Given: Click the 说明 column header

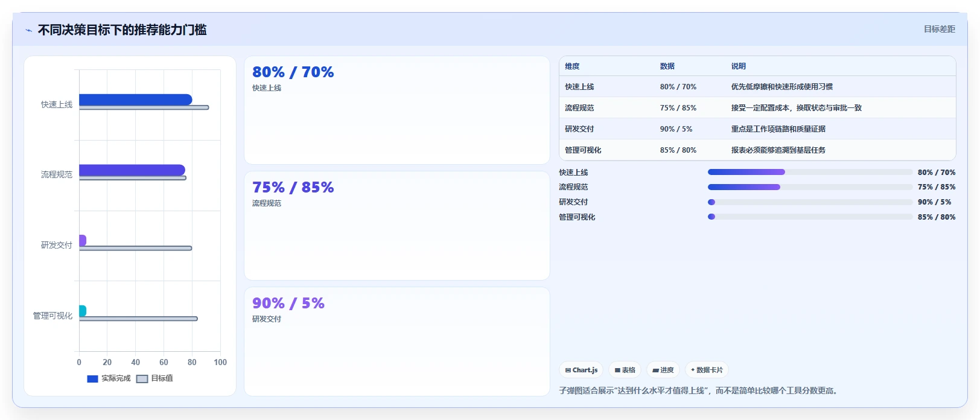Looking at the screenshot, I should click(739, 66).
